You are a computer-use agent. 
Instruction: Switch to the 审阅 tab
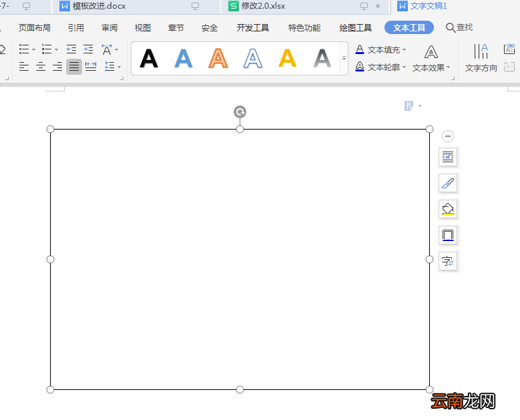coord(109,27)
